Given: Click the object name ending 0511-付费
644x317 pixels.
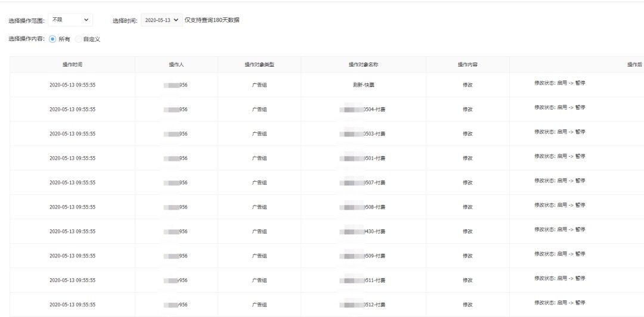Looking at the screenshot, I should 363,281.
